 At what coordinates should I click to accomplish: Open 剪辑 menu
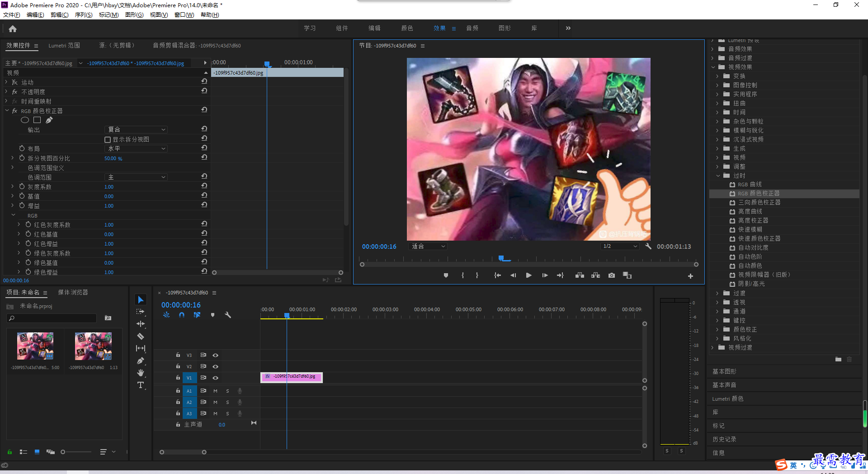[60, 15]
